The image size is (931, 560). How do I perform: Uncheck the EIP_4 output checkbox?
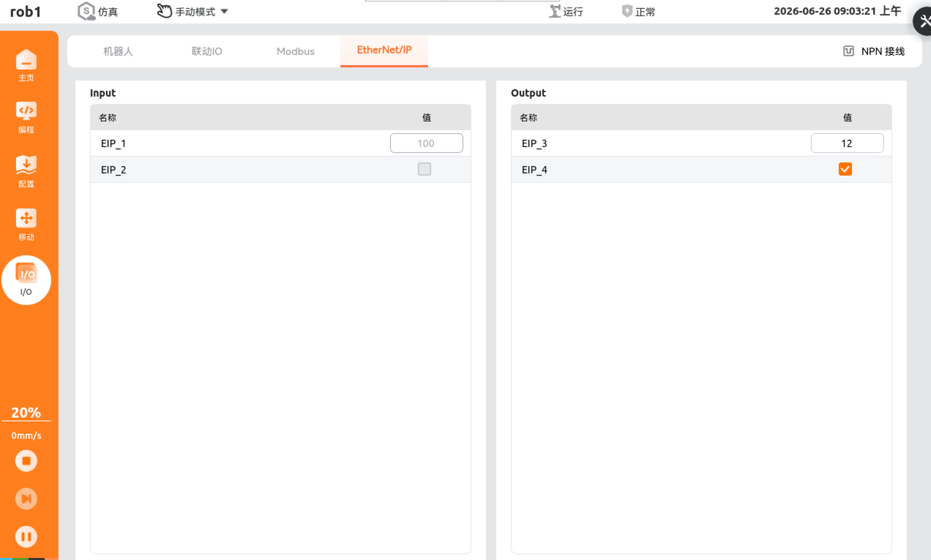(x=845, y=169)
